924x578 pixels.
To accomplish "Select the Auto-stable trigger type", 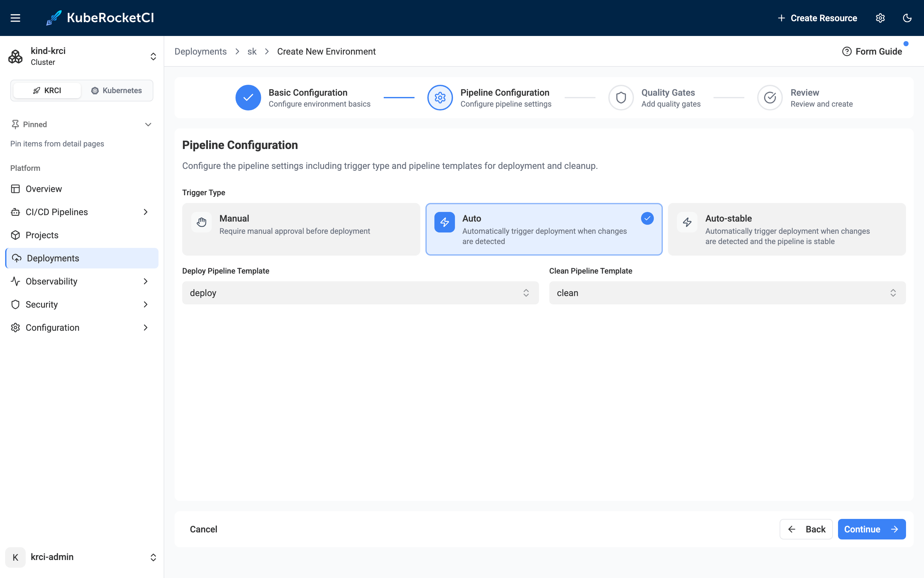I will pos(787,229).
